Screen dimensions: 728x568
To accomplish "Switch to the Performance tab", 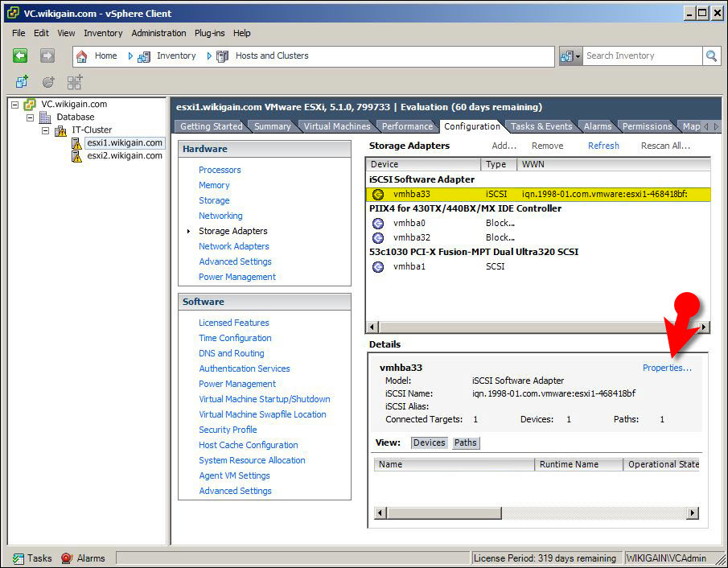I will [407, 126].
